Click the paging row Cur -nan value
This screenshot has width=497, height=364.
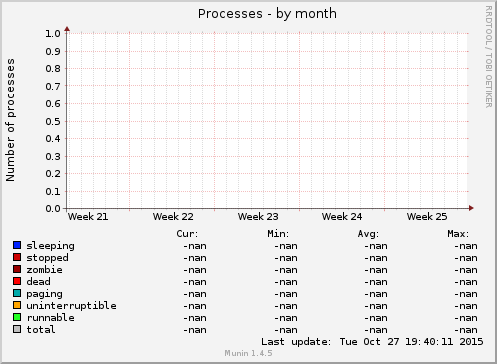pos(195,294)
